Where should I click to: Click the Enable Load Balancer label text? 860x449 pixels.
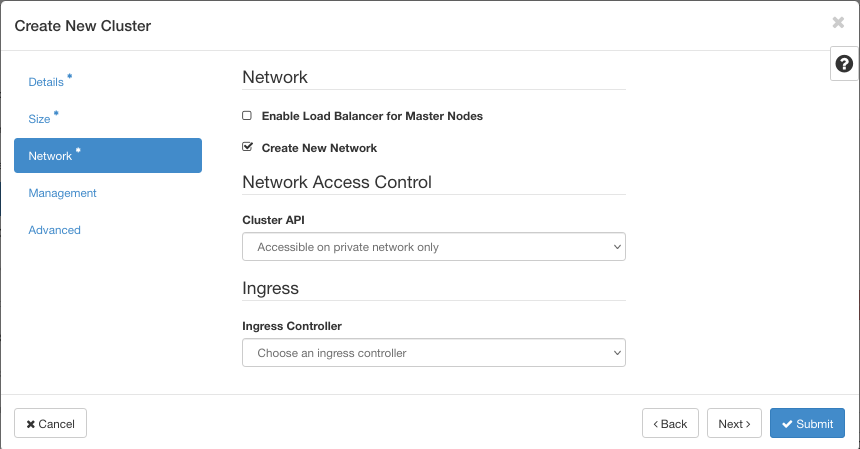372,116
